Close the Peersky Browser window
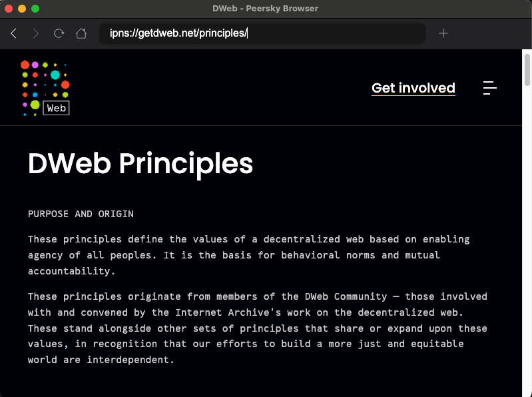The image size is (532, 397). pos(9,9)
